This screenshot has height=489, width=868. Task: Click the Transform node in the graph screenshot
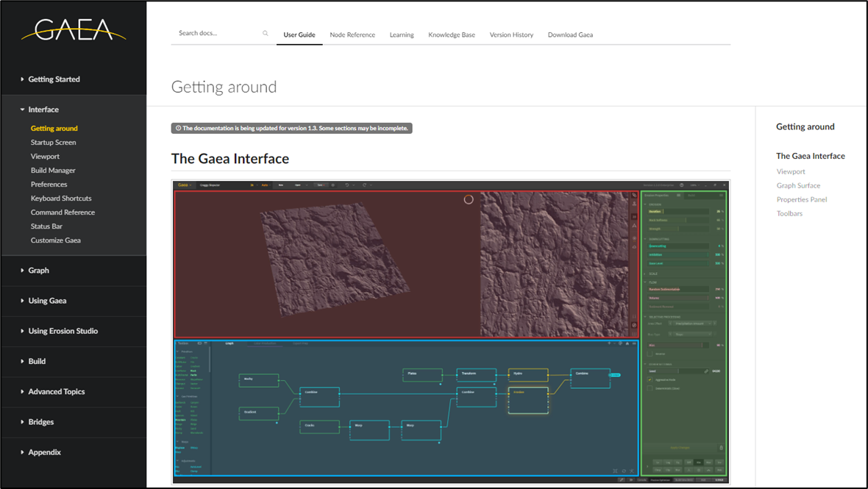477,375
